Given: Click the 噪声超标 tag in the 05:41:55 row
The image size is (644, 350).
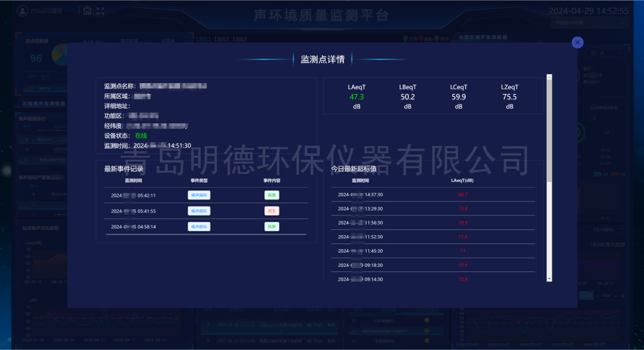Looking at the screenshot, I should (199, 211).
